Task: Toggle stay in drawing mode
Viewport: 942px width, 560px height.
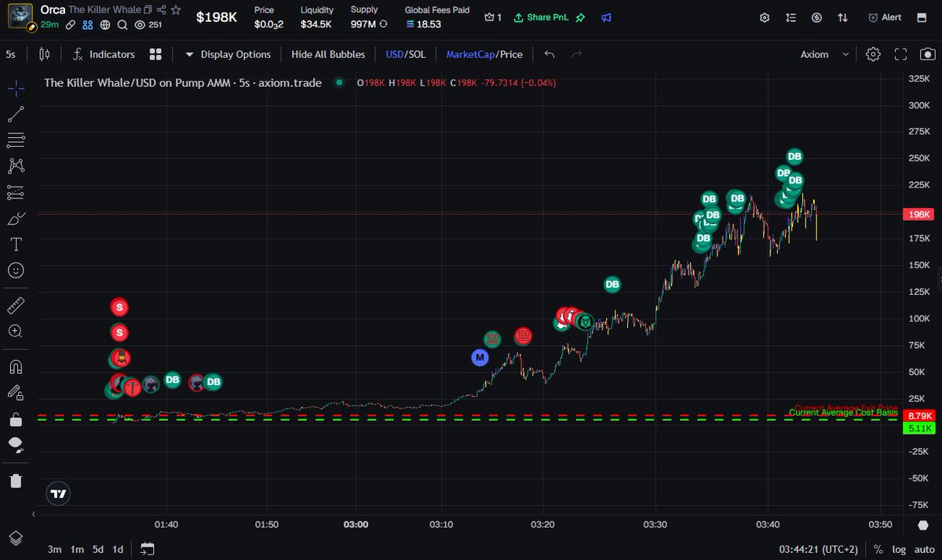Action: pyautogui.click(x=15, y=392)
